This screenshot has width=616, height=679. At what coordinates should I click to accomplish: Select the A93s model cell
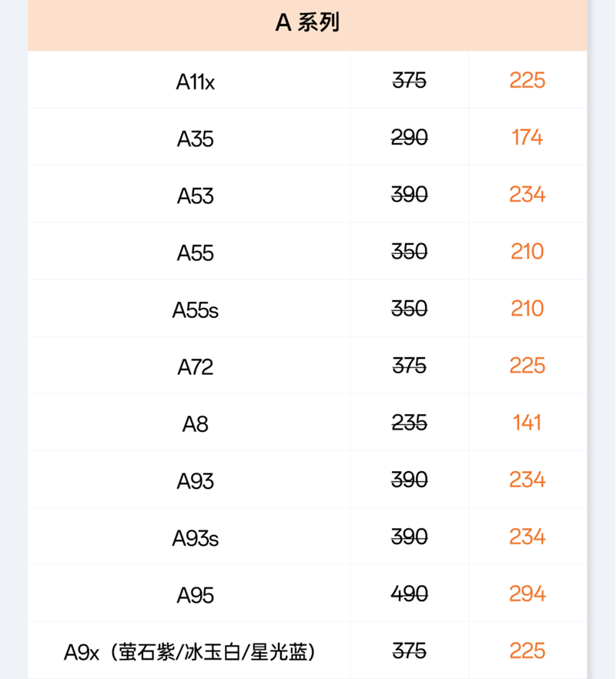pos(195,538)
